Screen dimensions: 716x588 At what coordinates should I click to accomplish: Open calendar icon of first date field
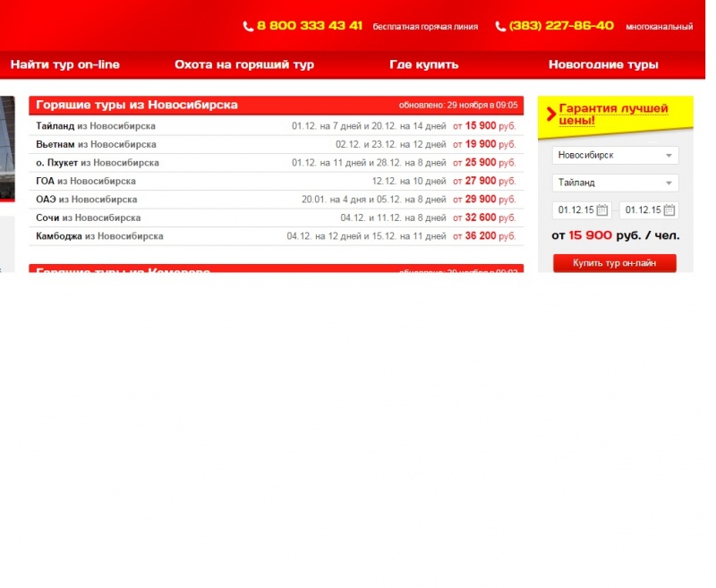(602, 210)
